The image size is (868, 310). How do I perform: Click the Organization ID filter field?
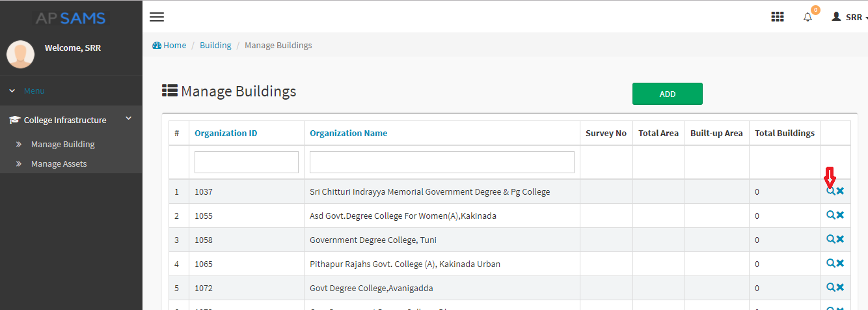pyautogui.click(x=246, y=162)
